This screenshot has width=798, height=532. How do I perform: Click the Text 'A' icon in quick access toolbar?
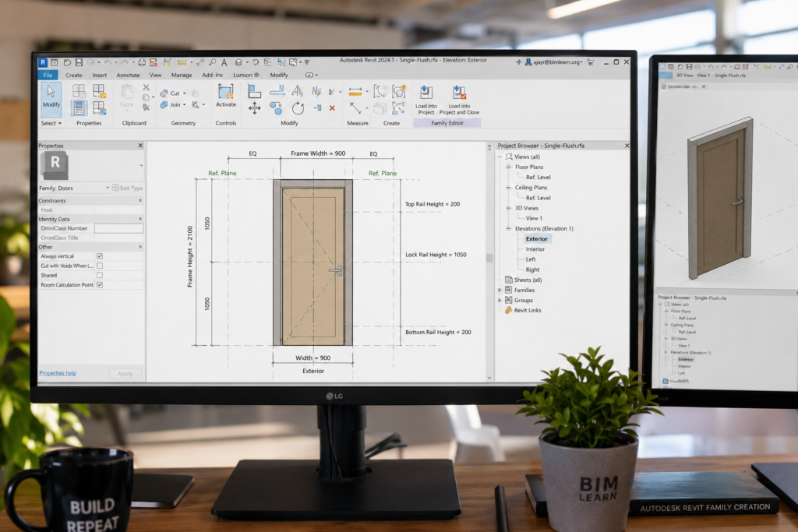(x=224, y=62)
